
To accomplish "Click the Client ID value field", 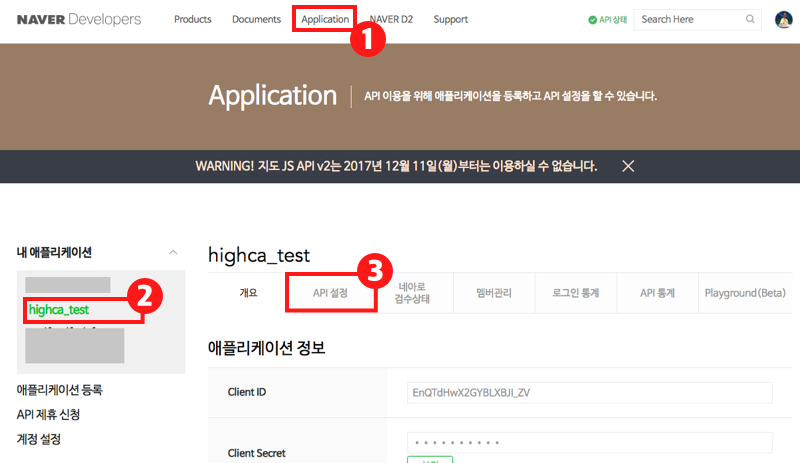I will pos(590,392).
